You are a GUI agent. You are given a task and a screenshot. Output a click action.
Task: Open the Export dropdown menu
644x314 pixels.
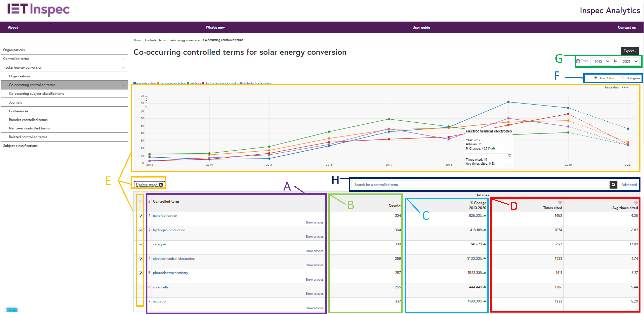(x=630, y=51)
